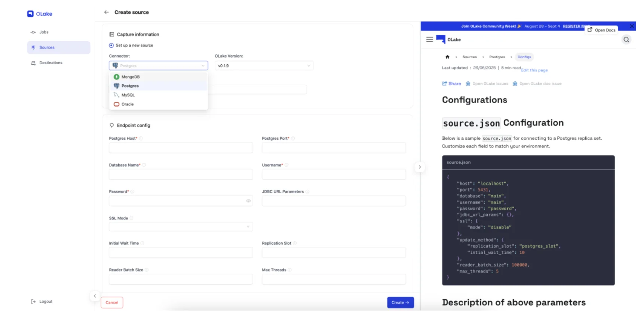The image size is (644, 311).
Task: Open the docs search magnifier icon
Action: tap(626, 40)
